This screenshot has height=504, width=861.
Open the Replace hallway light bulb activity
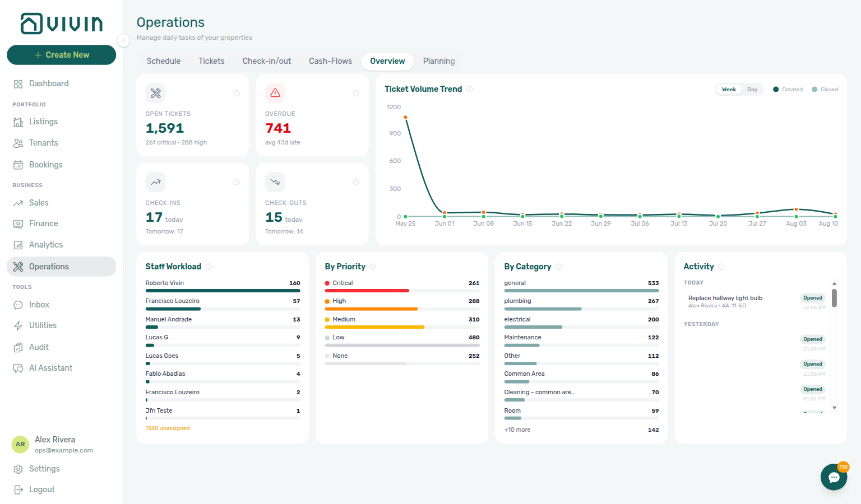click(x=757, y=301)
